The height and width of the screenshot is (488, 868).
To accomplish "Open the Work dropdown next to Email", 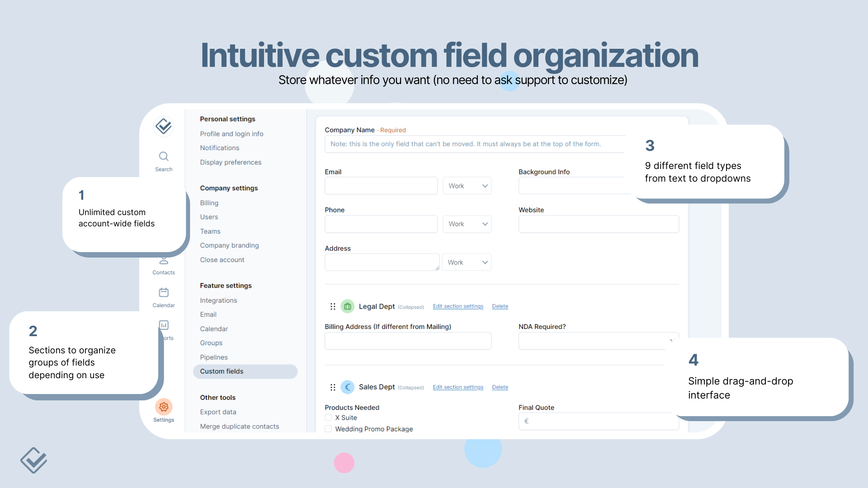I will pos(467,185).
